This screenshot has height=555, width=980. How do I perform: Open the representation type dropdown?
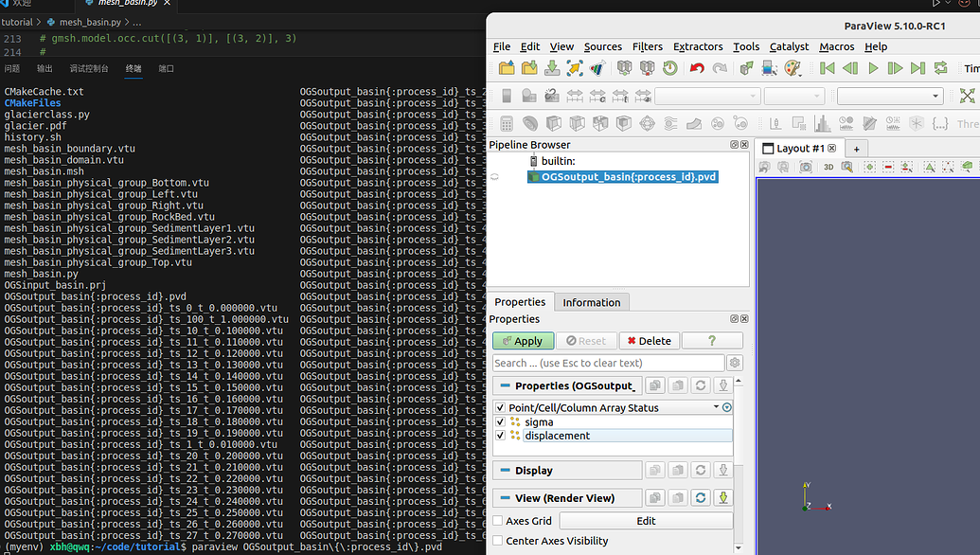click(x=890, y=96)
